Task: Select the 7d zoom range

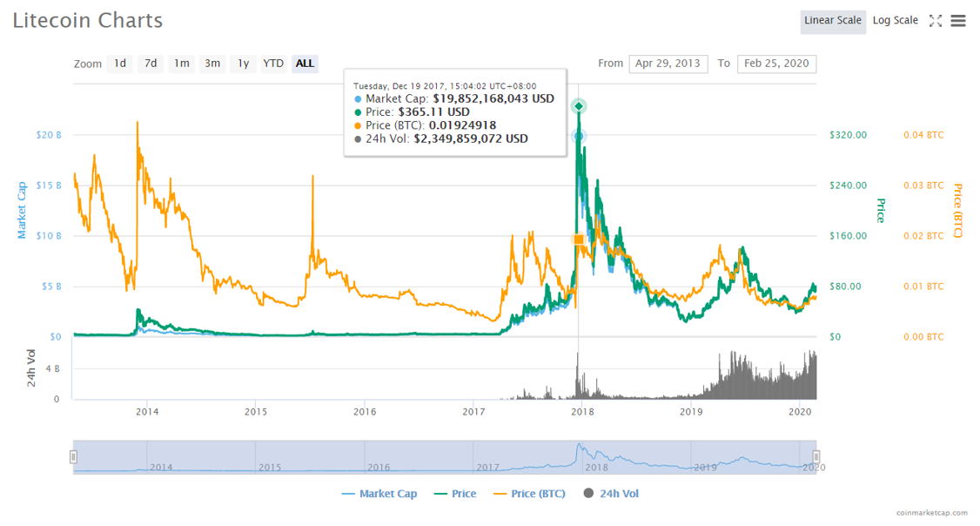Action: click(151, 64)
